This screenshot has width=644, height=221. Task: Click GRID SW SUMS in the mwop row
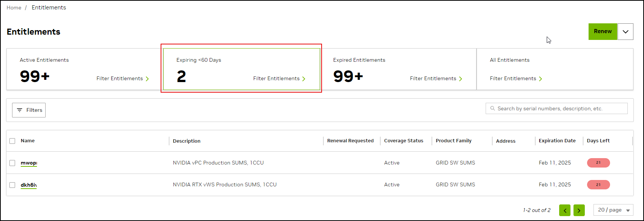455,163
